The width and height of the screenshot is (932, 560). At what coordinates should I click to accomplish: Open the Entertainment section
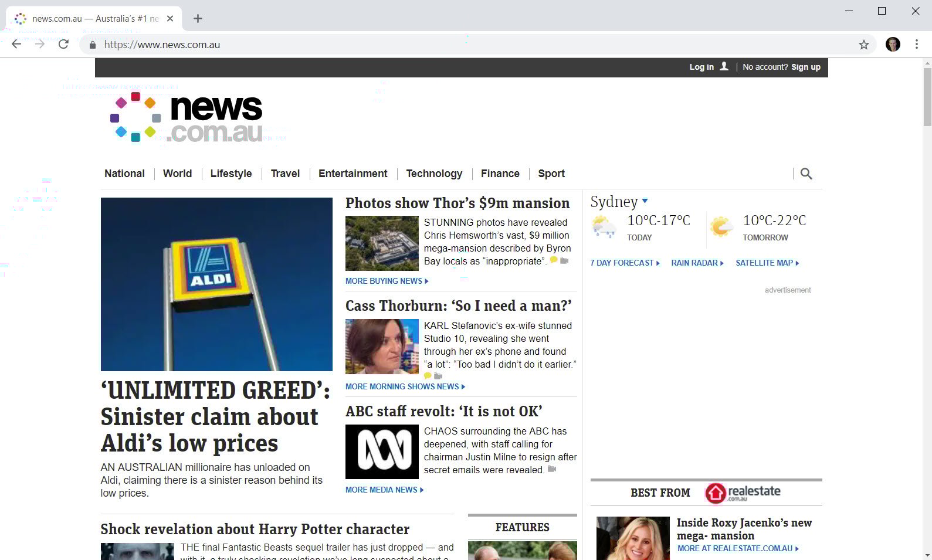point(353,174)
